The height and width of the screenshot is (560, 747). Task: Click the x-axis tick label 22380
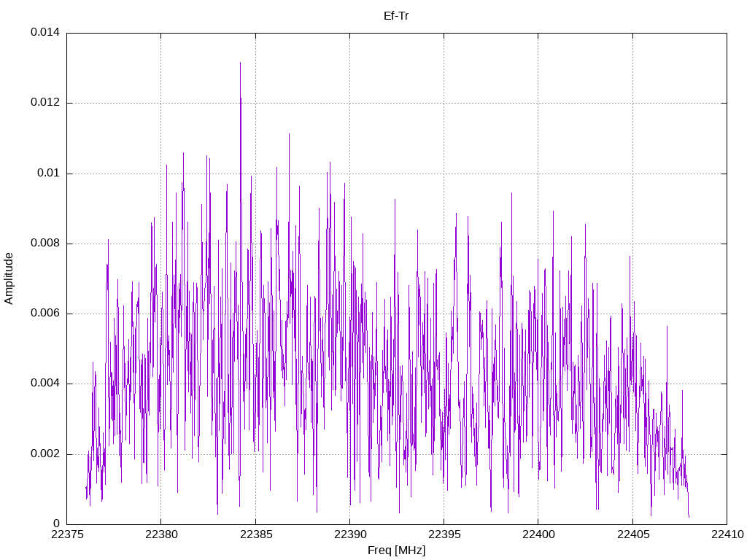click(x=161, y=534)
